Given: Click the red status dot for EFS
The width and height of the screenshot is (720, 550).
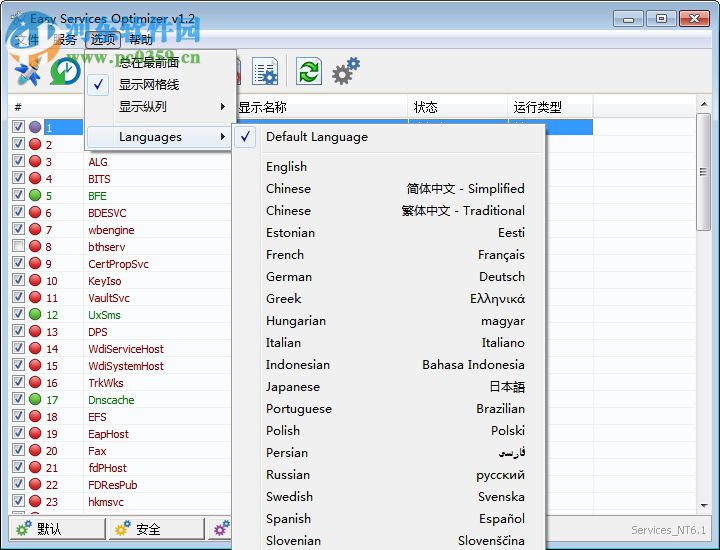Looking at the screenshot, I should pos(35,416).
